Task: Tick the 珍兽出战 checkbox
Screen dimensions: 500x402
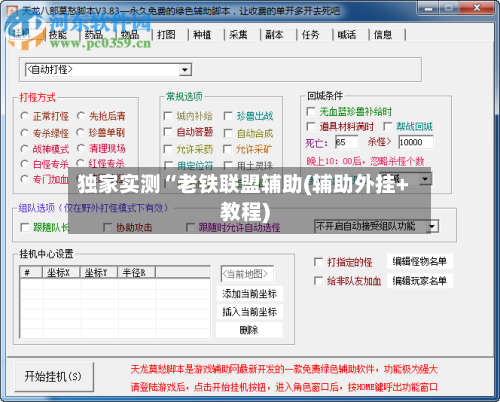Action: [228, 116]
